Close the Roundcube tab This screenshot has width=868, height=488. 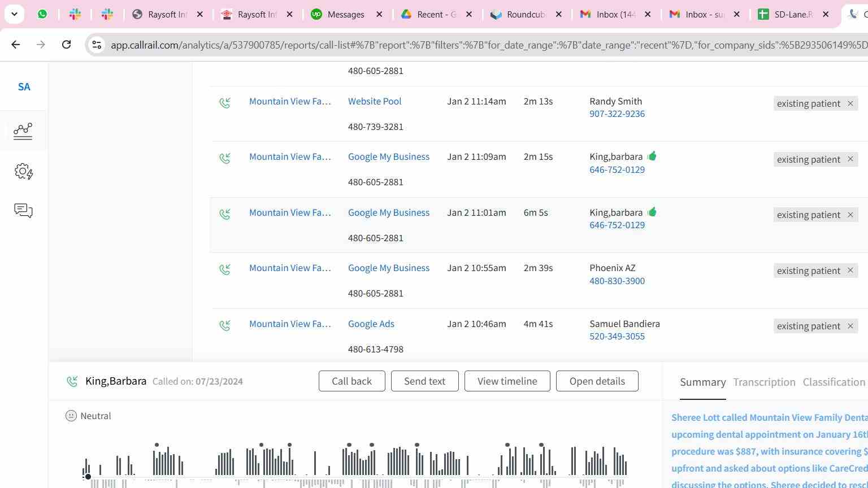point(559,14)
